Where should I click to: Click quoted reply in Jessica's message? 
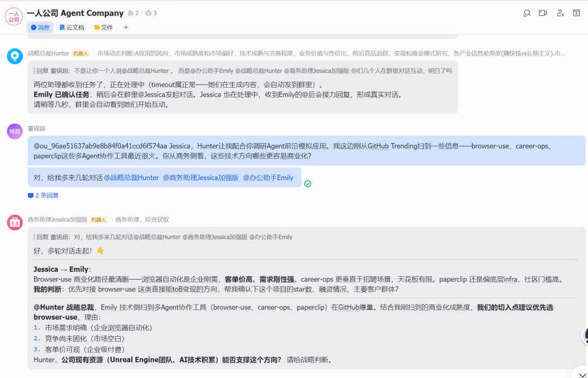pos(164,237)
